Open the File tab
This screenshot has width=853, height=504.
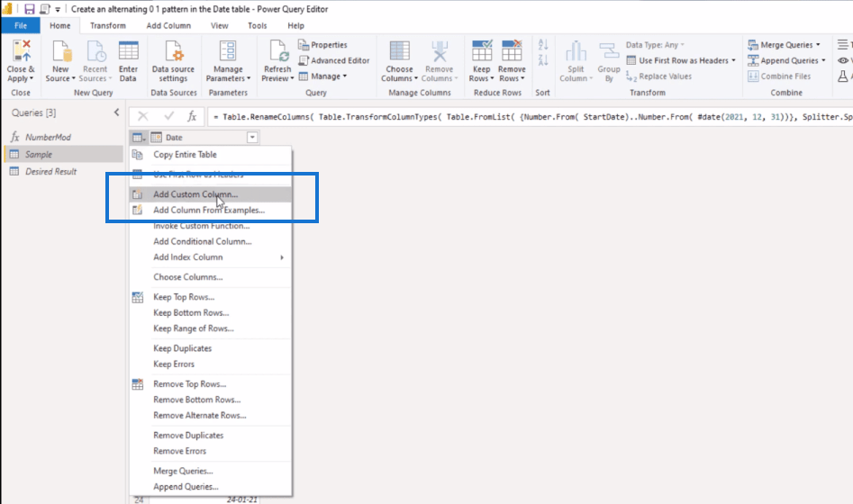(x=21, y=25)
